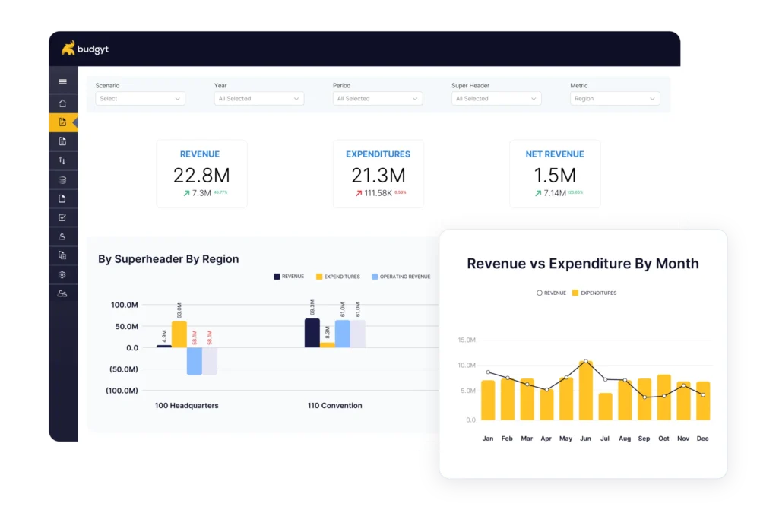This screenshot has height=532, width=760.
Task: Click the Home icon in the sidebar
Action: click(x=63, y=103)
